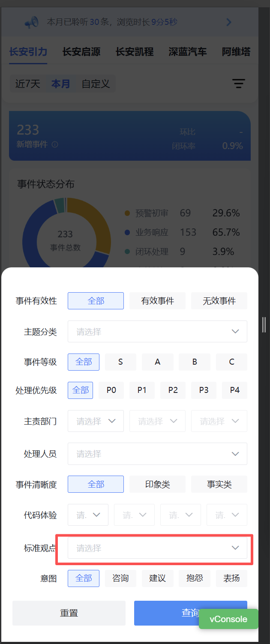The width and height of the screenshot is (270, 644).
Task: Click the megaphone announcement icon
Action: tap(32, 22)
